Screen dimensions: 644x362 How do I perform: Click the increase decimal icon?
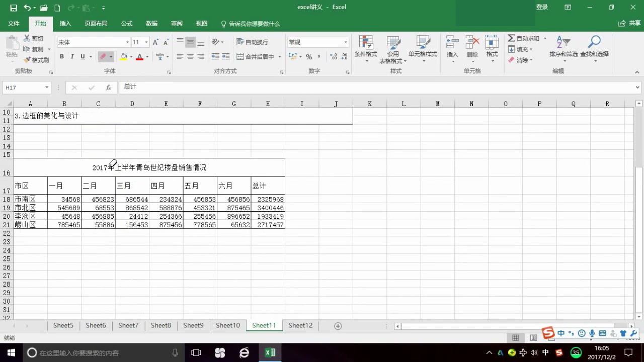334,57
